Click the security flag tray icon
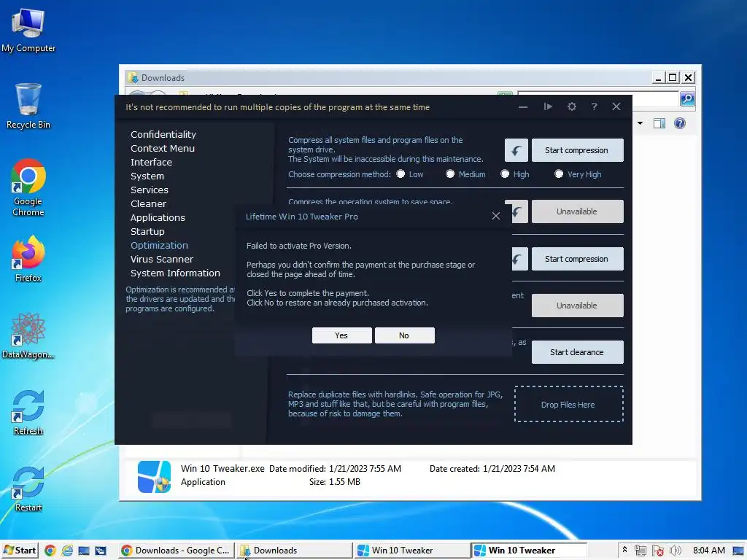This screenshot has height=560, width=747. (x=657, y=551)
